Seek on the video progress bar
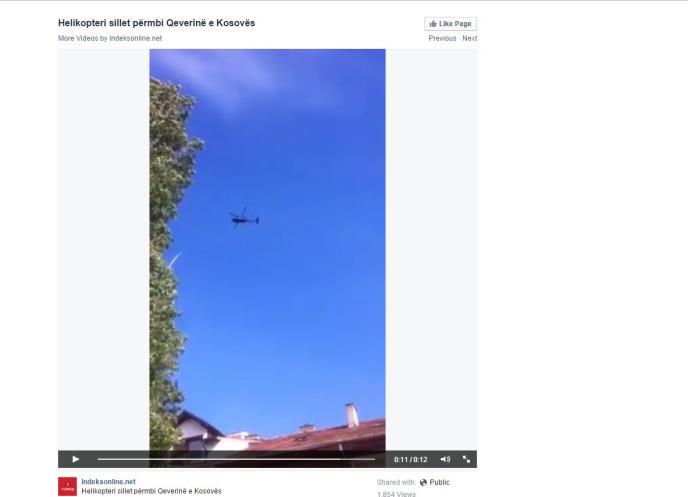Image resolution: width=688 pixels, height=497 pixels. click(x=236, y=459)
